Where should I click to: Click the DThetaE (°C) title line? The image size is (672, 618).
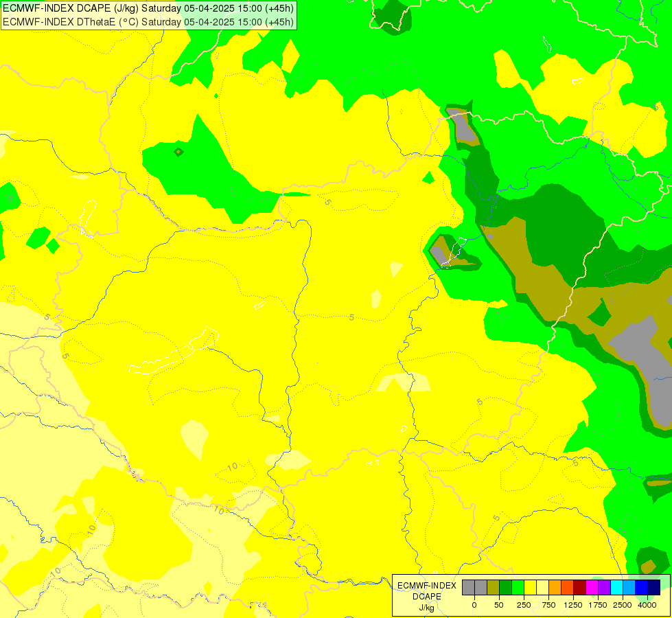pyautogui.click(x=148, y=22)
